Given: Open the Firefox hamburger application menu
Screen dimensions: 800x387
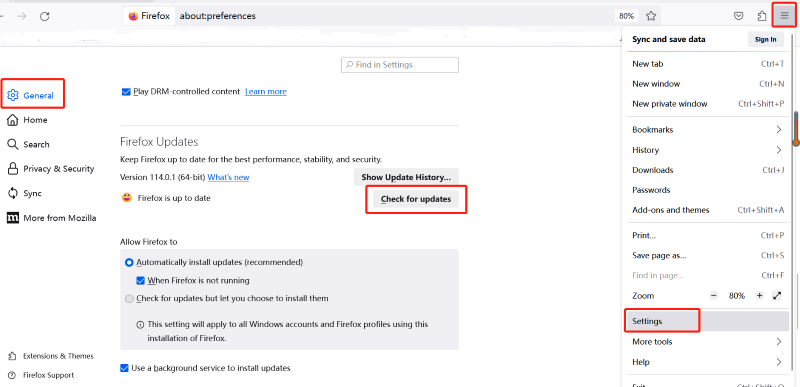Looking at the screenshot, I should (x=784, y=16).
